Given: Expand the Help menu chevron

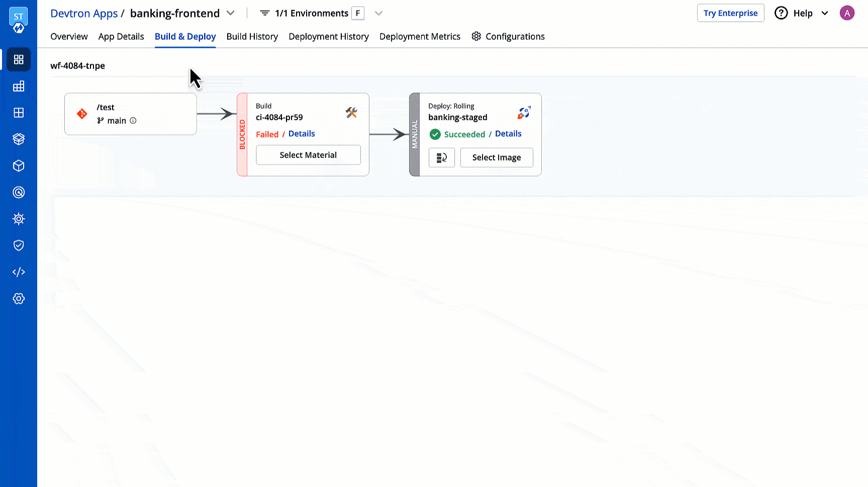Looking at the screenshot, I should 825,13.
